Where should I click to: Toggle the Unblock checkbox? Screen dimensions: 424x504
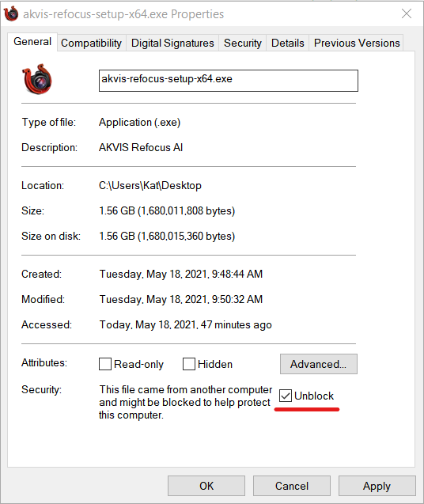[x=285, y=396]
